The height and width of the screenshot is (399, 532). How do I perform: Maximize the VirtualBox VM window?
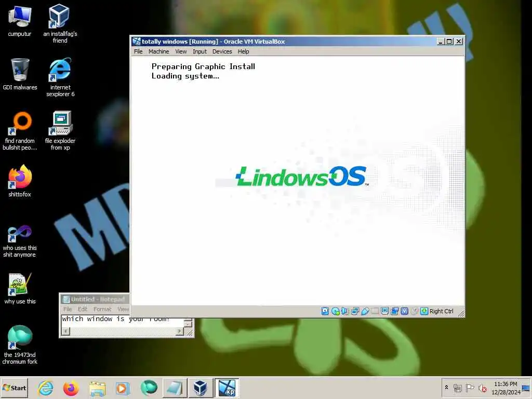point(449,42)
